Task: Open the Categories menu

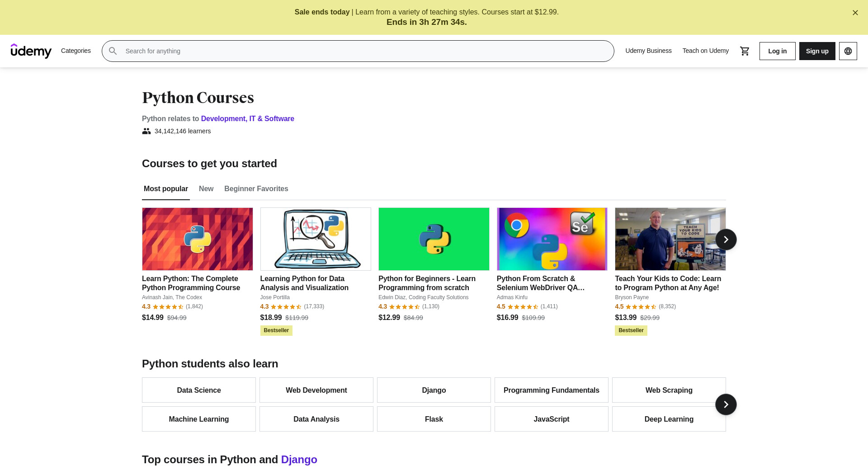Action: (75, 51)
